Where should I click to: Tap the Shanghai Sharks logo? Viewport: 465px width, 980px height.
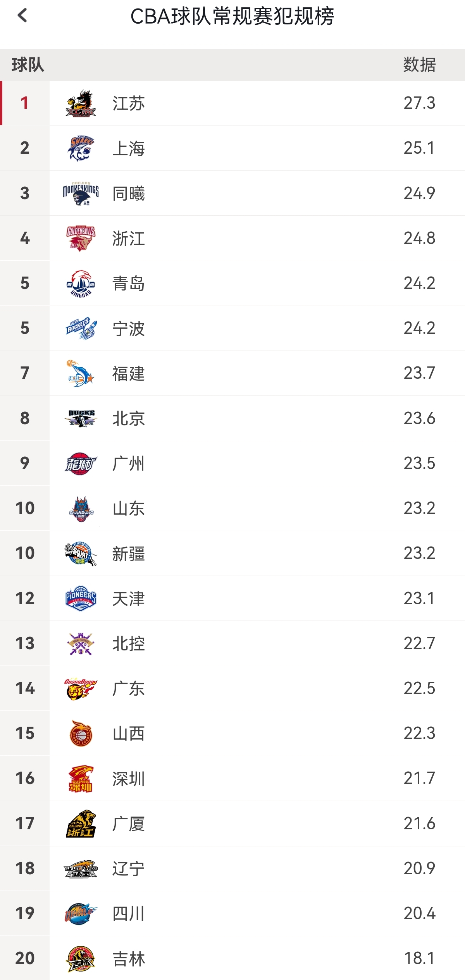(x=81, y=148)
